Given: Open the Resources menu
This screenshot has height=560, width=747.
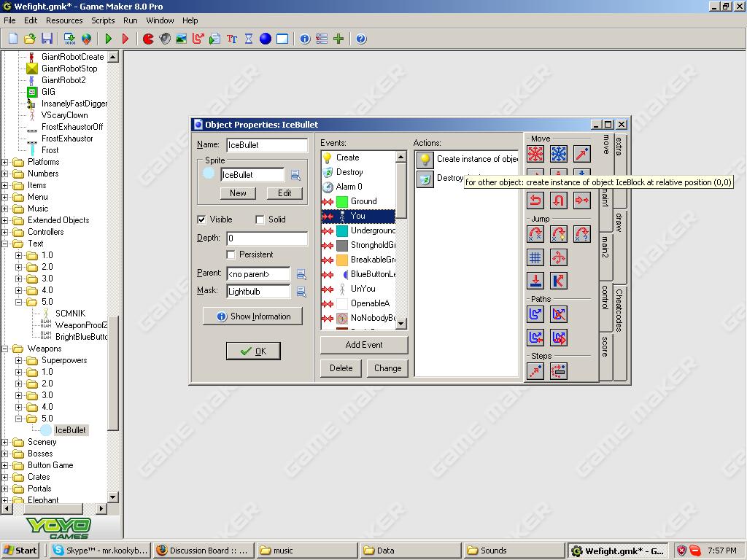Looking at the screenshot, I should pyautogui.click(x=64, y=20).
